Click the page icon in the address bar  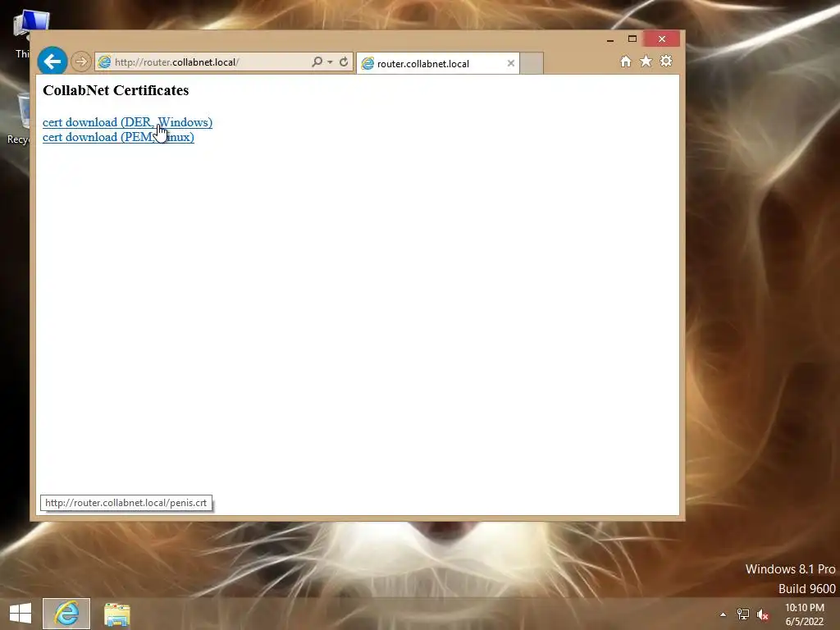click(x=104, y=62)
